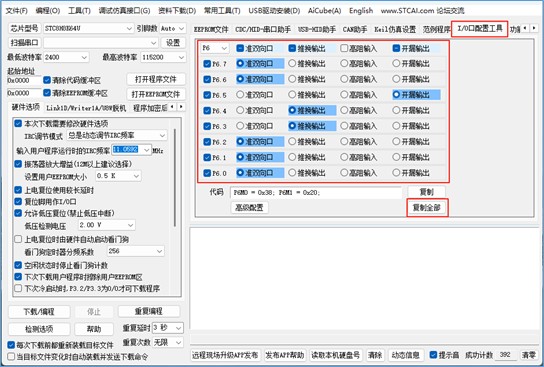Click the 清零 counter reset button

[529, 355]
